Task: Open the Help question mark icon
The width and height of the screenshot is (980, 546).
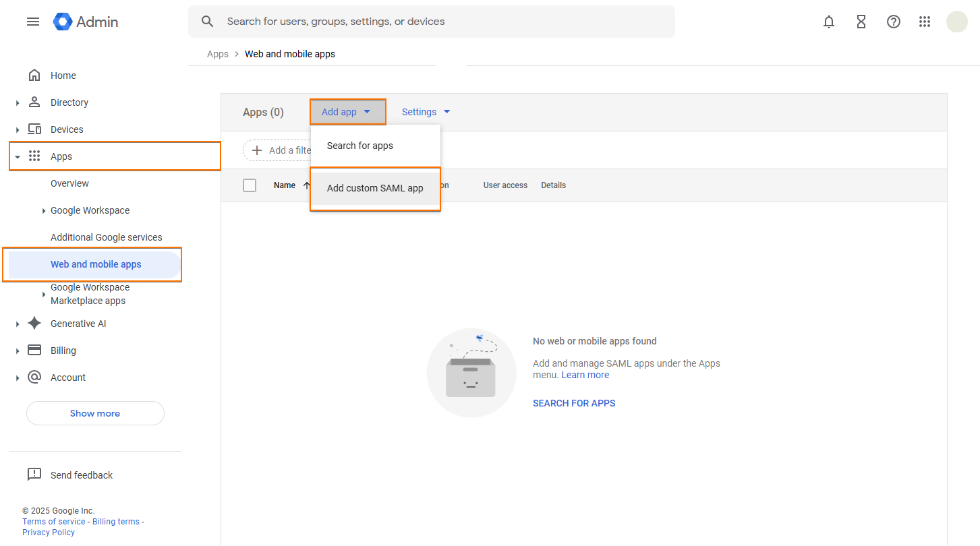Action: 894,21
